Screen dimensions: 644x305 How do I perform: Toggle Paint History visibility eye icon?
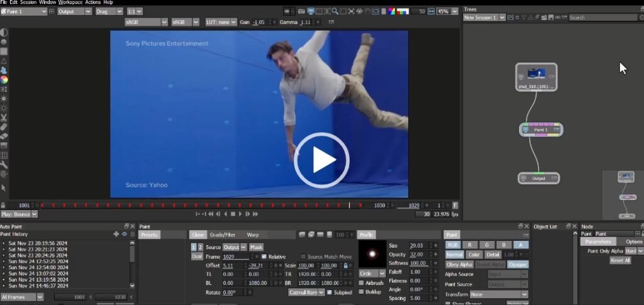[x=125, y=234]
